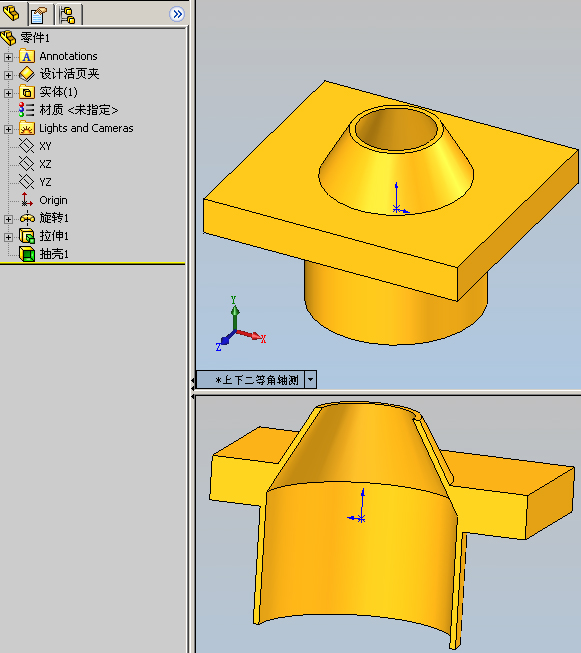This screenshot has width=581, height=653.
Task: Click the 实体(1) solid bodies icon
Action: click(27, 92)
